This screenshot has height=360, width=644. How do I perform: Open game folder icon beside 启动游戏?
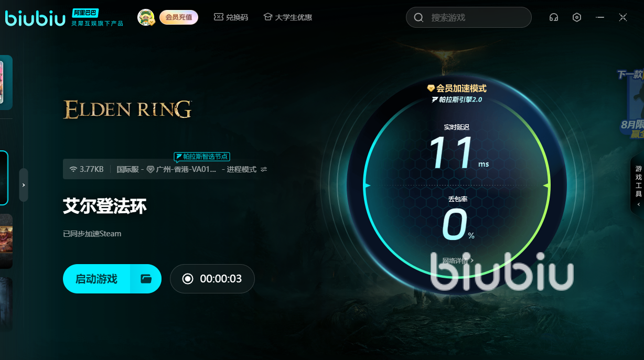(146, 279)
